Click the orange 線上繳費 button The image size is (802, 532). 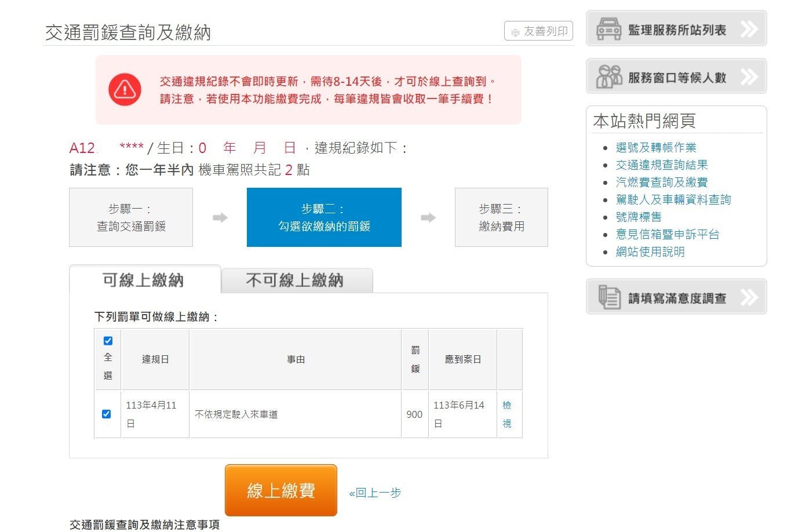280,490
